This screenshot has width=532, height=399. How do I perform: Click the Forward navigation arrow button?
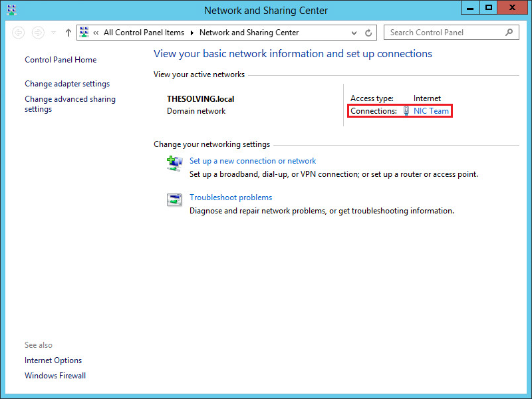38,33
